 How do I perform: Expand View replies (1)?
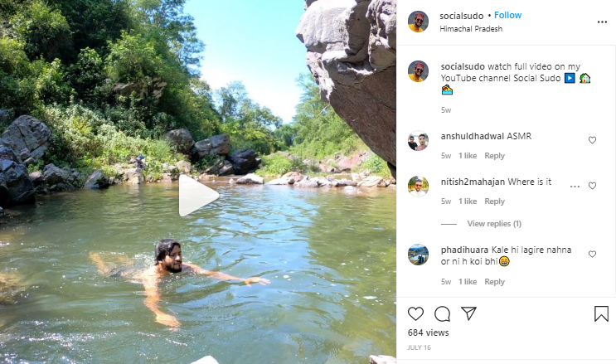(494, 224)
